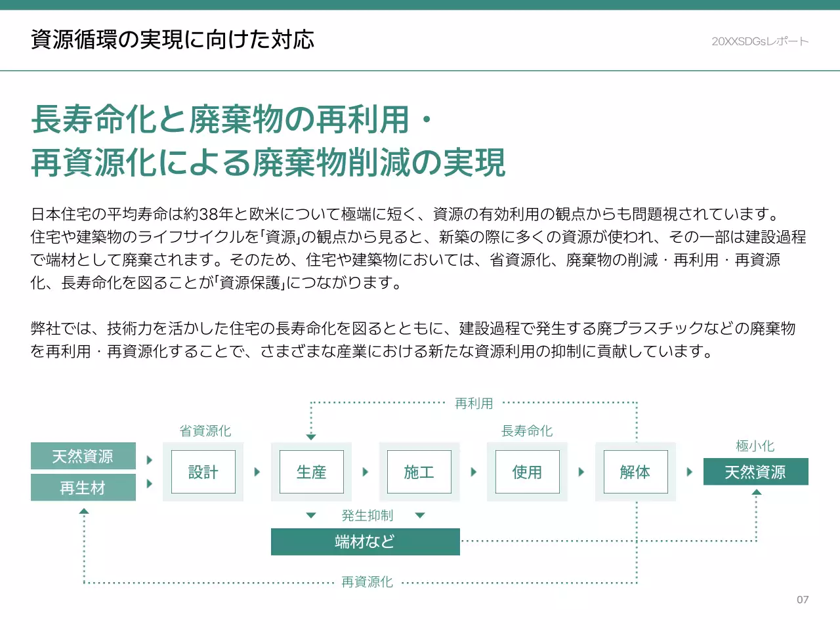Image resolution: width=840 pixels, height=630 pixels.
Task: Select the 再生材 recycled material block
Action: pos(83,488)
